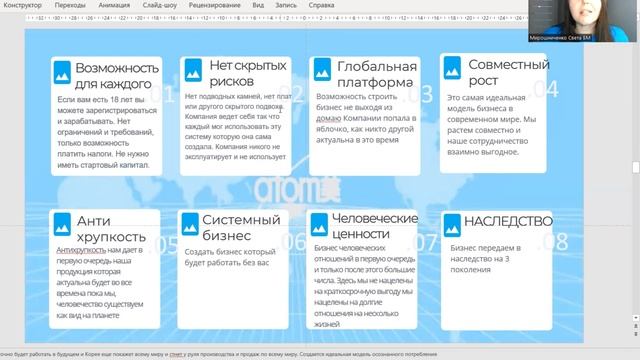Click the presenter webcam video thumbnail
The width and height of the screenshot is (640, 360).
pyautogui.click(x=582, y=21)
